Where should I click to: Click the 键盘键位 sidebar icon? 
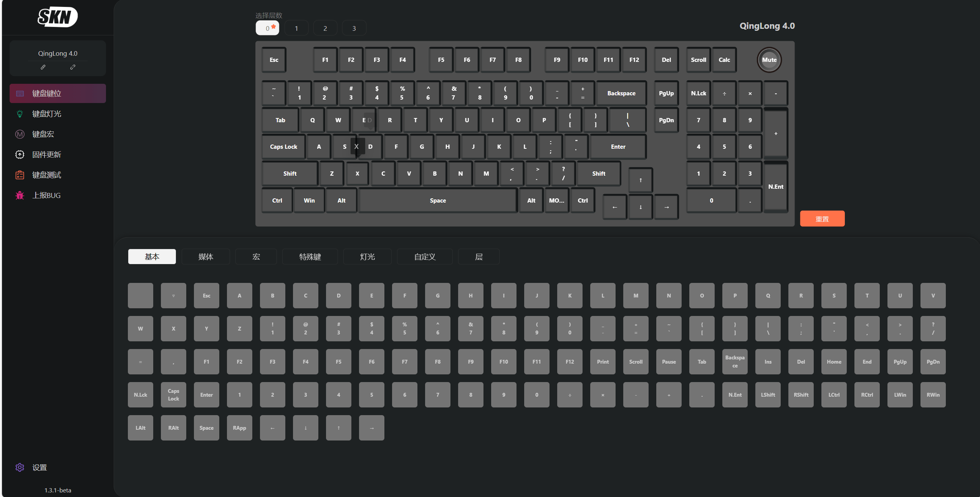click(x=19, y=93)
